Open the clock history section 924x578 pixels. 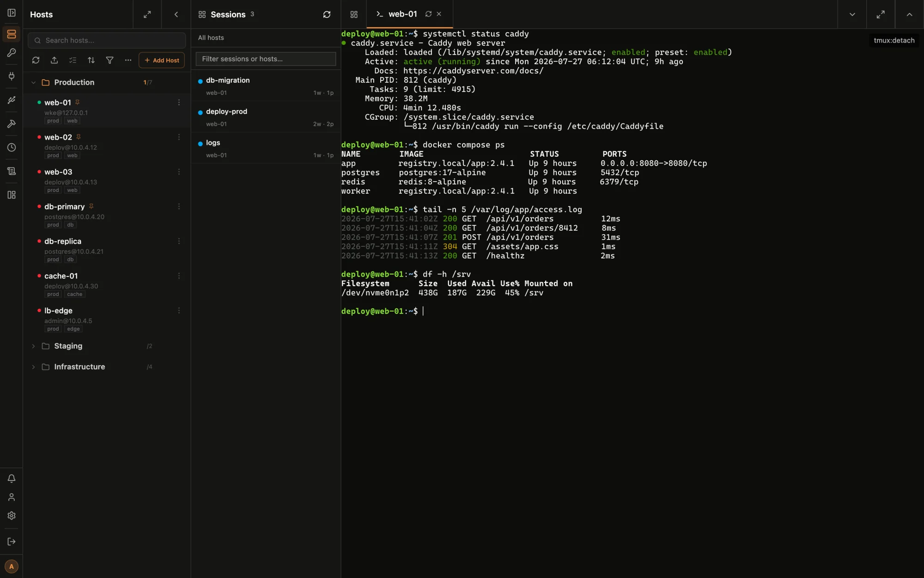12,148
